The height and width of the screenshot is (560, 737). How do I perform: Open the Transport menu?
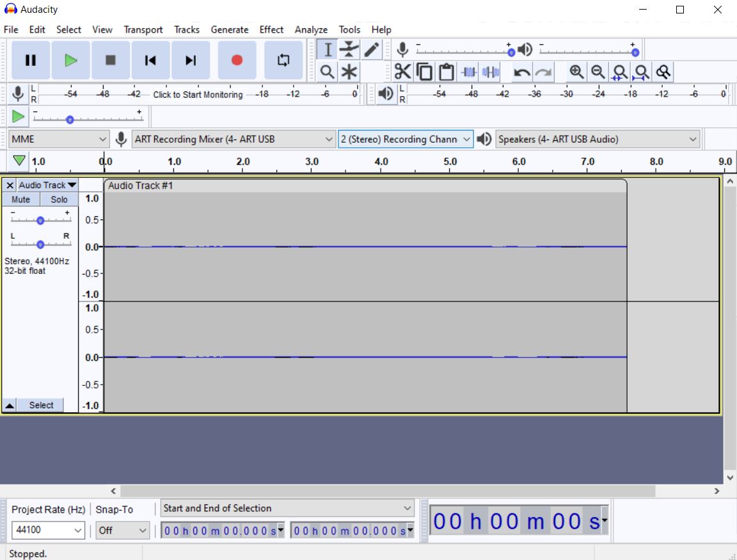click(x=143, y=29)
